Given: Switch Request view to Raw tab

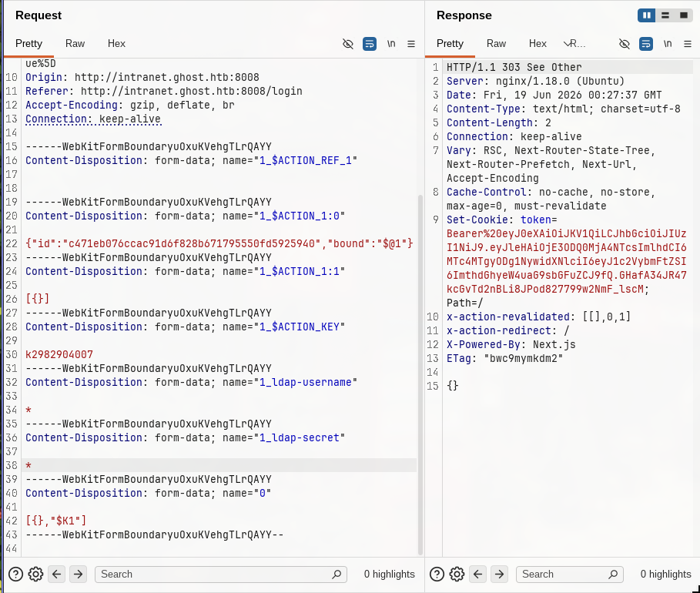Looking at the screenshot, I should click(x=75, y=44).
